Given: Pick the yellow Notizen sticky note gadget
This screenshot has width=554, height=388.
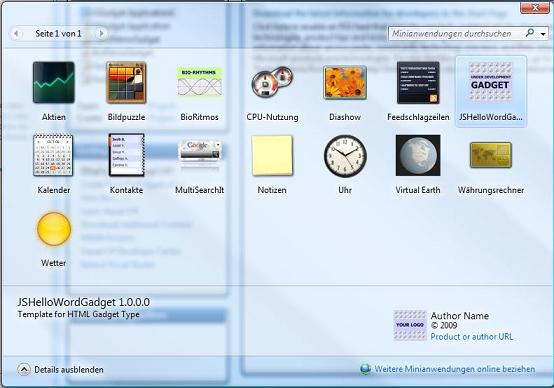Looking at the screenshot, I should [272, 155].
